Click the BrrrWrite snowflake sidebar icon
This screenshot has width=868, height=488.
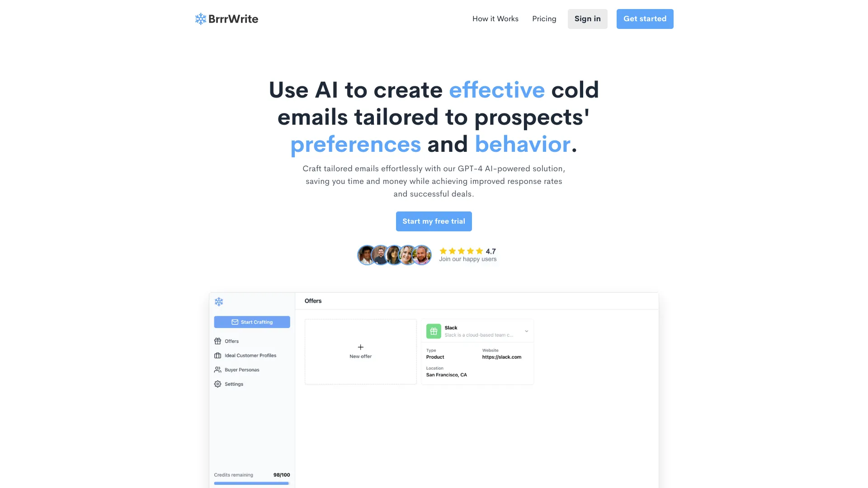point(219,300)
